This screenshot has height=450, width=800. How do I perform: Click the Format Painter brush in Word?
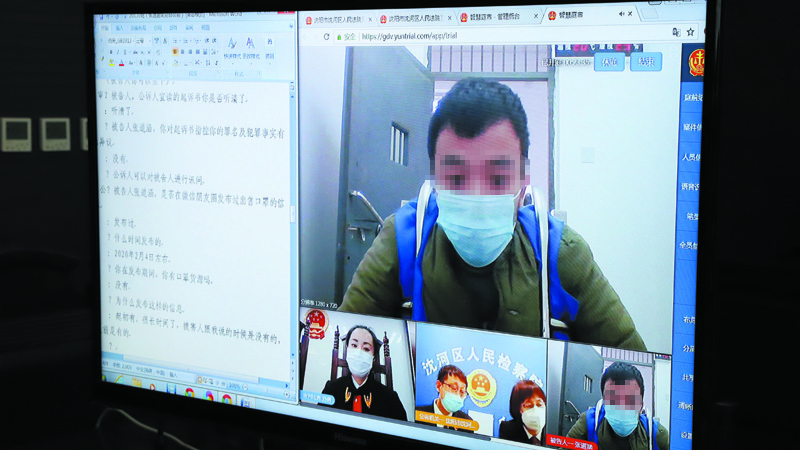[x=102, y=59]
